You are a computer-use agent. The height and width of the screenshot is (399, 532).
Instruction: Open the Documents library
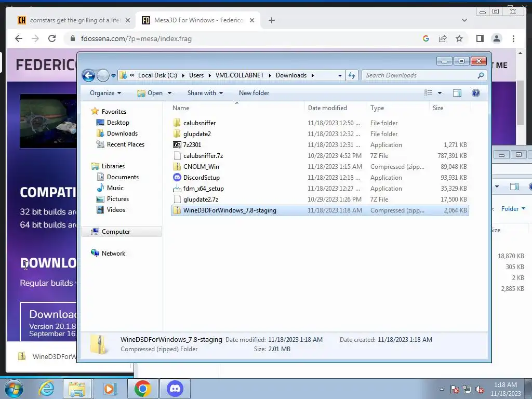[123, 177]
